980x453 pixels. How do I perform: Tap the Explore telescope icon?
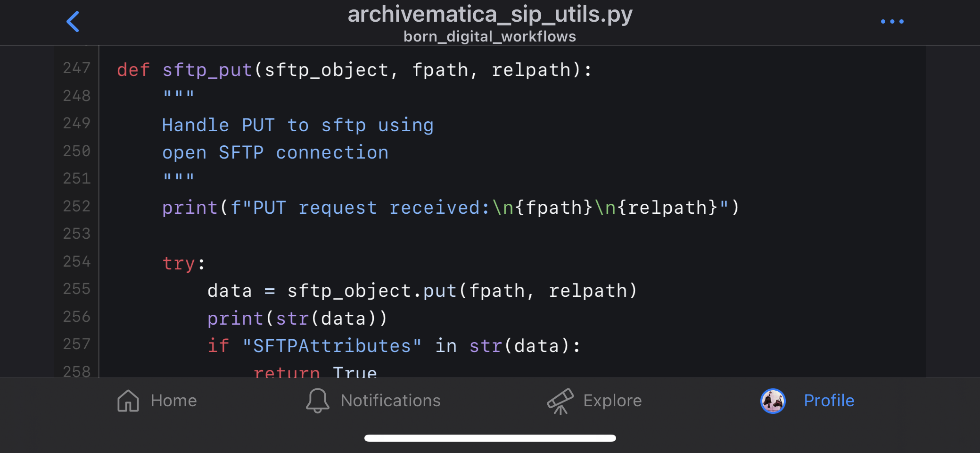click(560, 401)
